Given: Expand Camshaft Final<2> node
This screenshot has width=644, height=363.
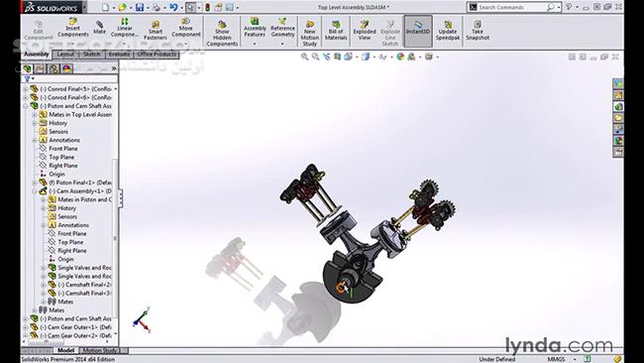Looking at the screenshot, I should [44, 285].
